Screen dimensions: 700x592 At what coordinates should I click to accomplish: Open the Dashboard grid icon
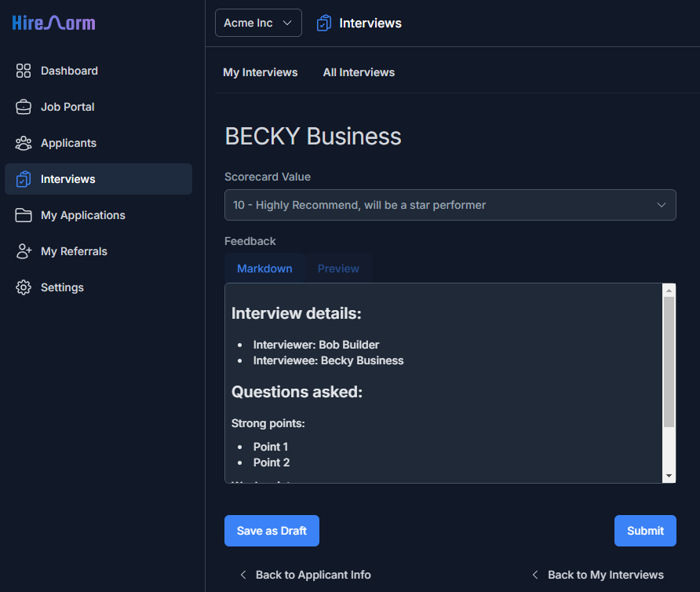[x=24, y=71]
